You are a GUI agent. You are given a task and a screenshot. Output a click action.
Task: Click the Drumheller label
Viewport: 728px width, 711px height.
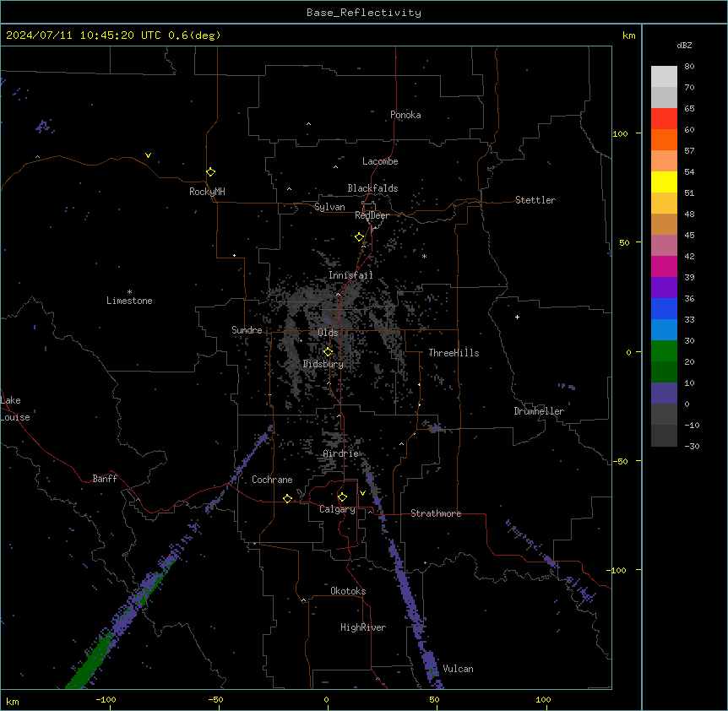pos(539,411)
